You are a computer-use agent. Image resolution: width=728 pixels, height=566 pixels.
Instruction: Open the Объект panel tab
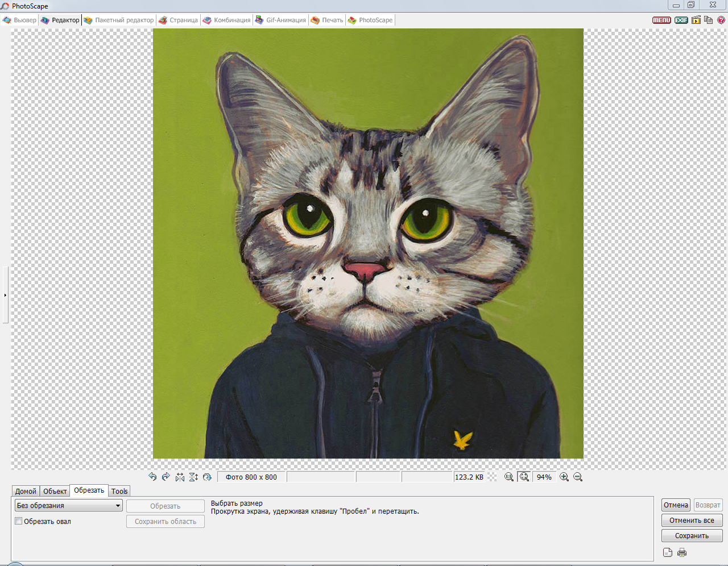pyautogui.click(x=55, y=491)
